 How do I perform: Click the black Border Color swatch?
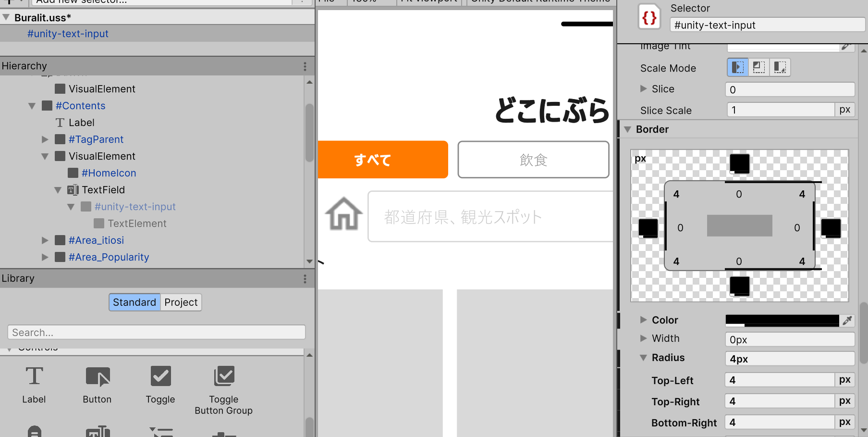(782, 320)
